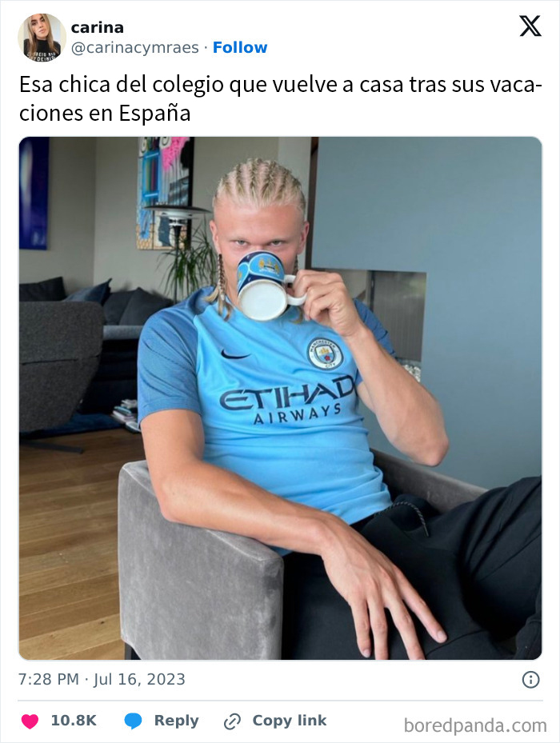Viewport: 560px width, 743px height.
Task: Click the blue reply speech bubble icon
Action: click(x=133, y=721)
